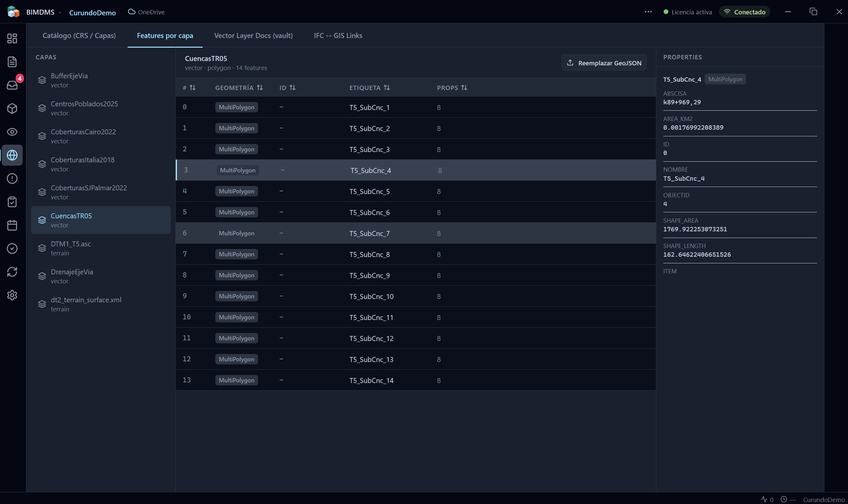848x504 pixels.
Task: Select the DrenajeEjeVia layer
Action: [101, 276]
